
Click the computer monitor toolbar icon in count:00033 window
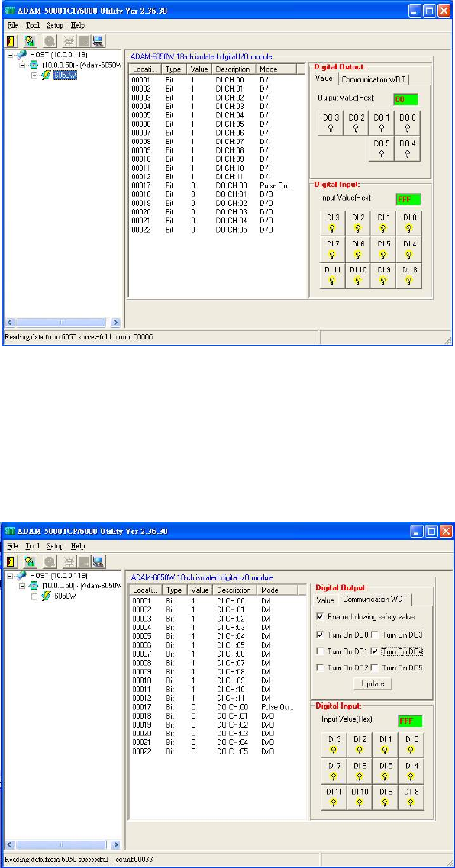click(x=98, y=561)
